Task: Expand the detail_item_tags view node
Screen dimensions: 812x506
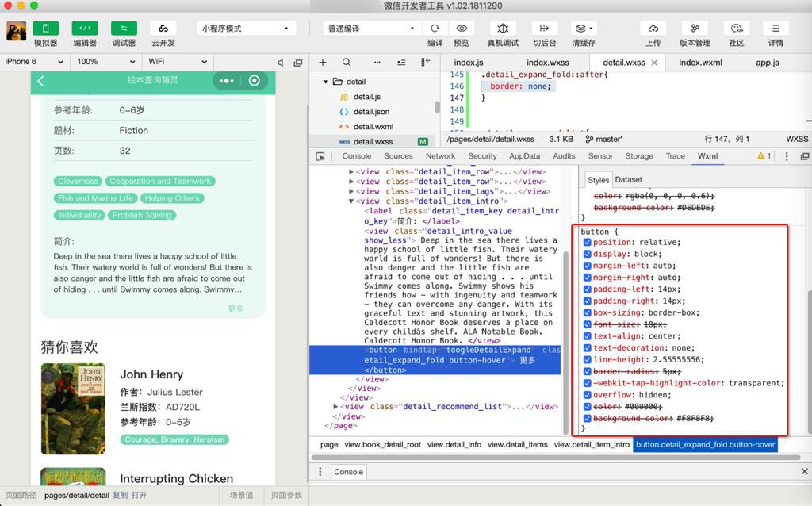Action: point(351,192)
